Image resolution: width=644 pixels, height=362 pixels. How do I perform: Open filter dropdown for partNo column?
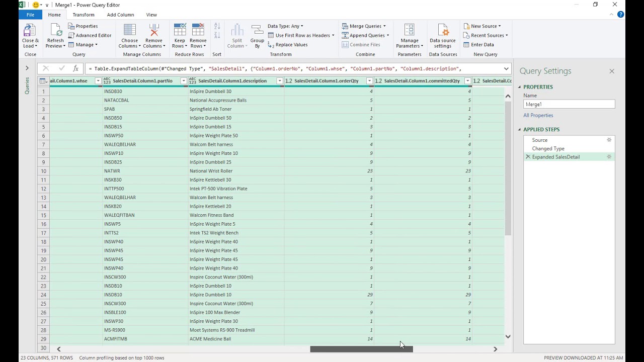pos(184,81)
